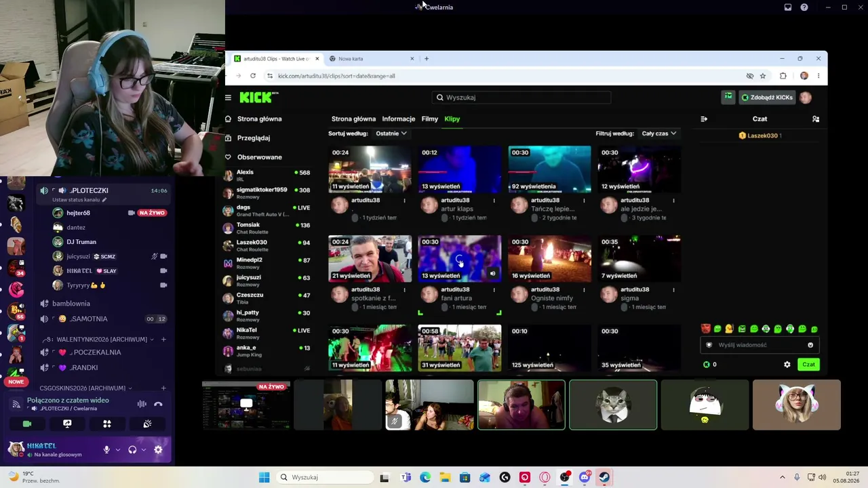The image size is (868, 488).
Task: Open File Explorer from the taskbar
Action: [x=445, y=477]
